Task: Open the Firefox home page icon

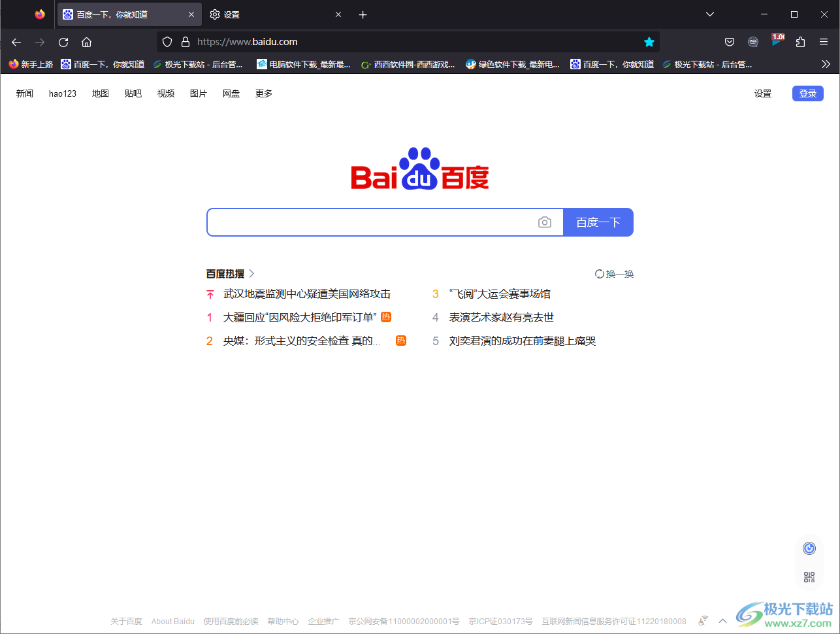Action: (86, 42)
